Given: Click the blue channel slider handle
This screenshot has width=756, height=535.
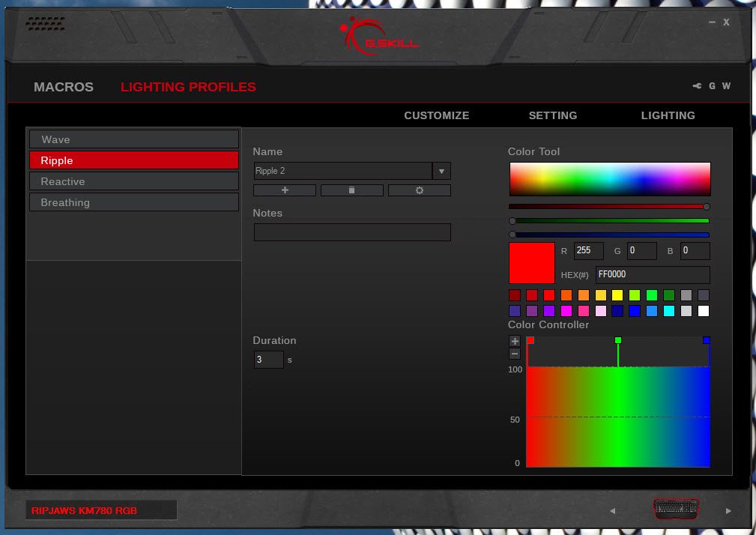Looking at the screenshot, I should pyautogui.click(x=512, y=235).
